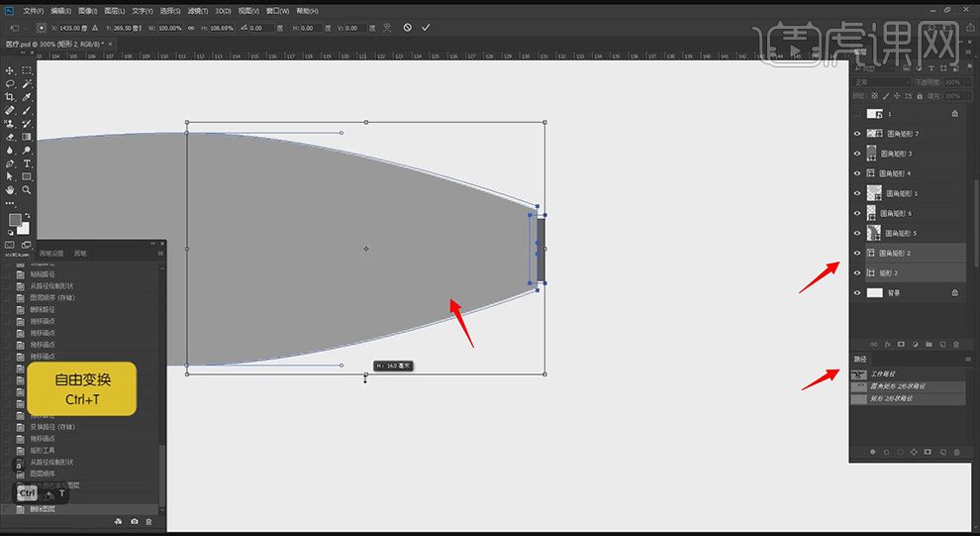Add layer mask in Layers panel
The image size is (980, 536).
pos(901,345)
